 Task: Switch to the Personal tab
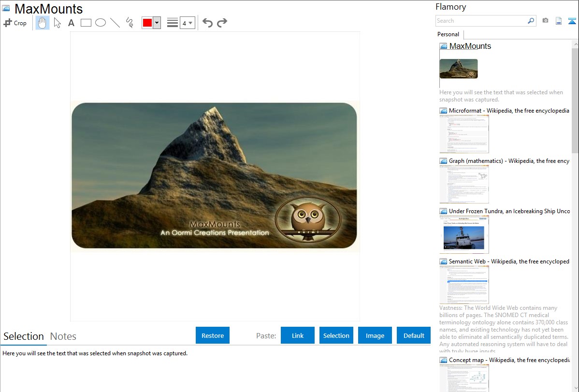coord(449,34)
